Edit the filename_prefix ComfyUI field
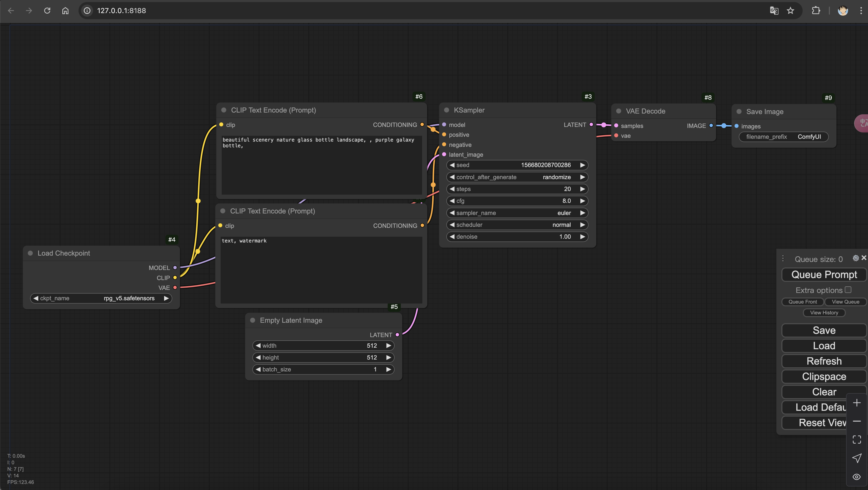The image size is (868, 490). 783,137
